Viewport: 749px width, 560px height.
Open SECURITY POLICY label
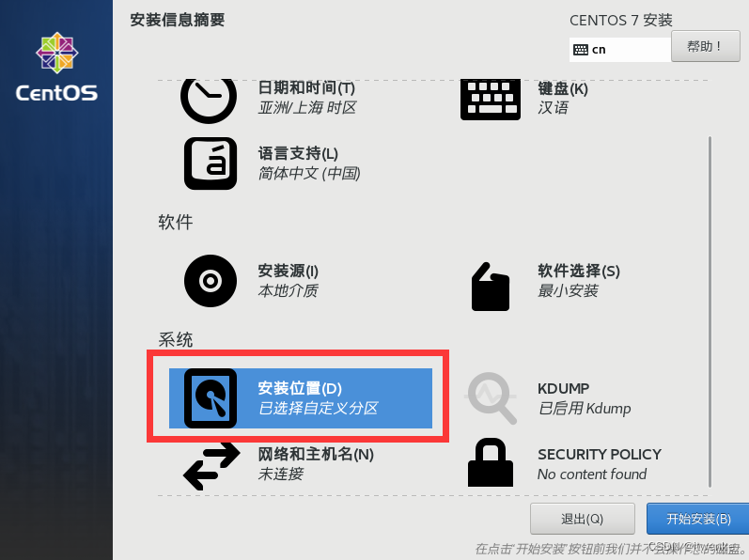[x=600, y=454]
